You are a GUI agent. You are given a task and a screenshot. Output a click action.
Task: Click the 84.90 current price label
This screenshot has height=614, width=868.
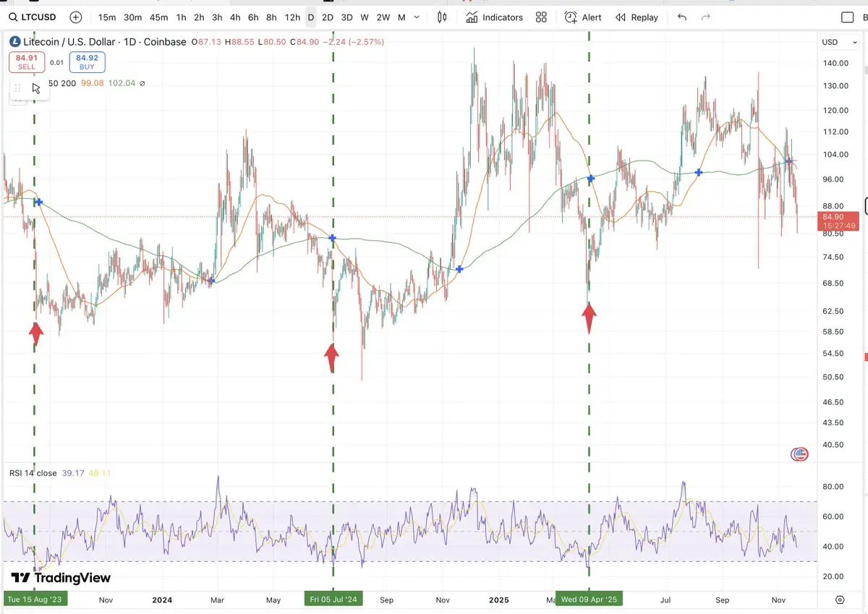(x=840, y=221)
